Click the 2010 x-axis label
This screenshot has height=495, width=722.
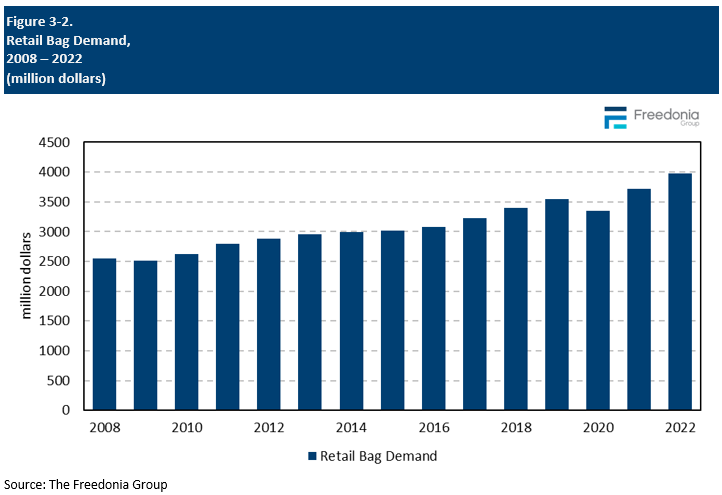(x=187, y=427)
